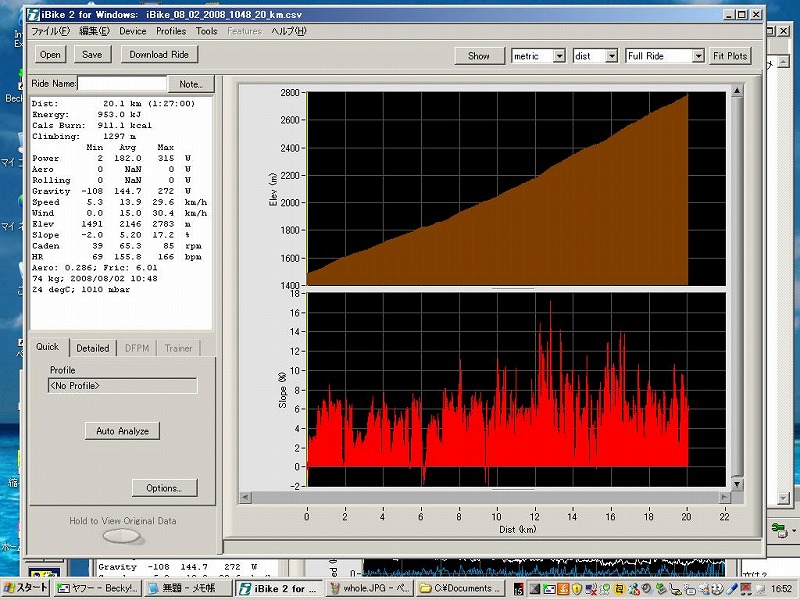Image resolution: width=800 pixels, height=600 pixels.
Task: Click the Download Ride button
Action: (x=158, y=55)
